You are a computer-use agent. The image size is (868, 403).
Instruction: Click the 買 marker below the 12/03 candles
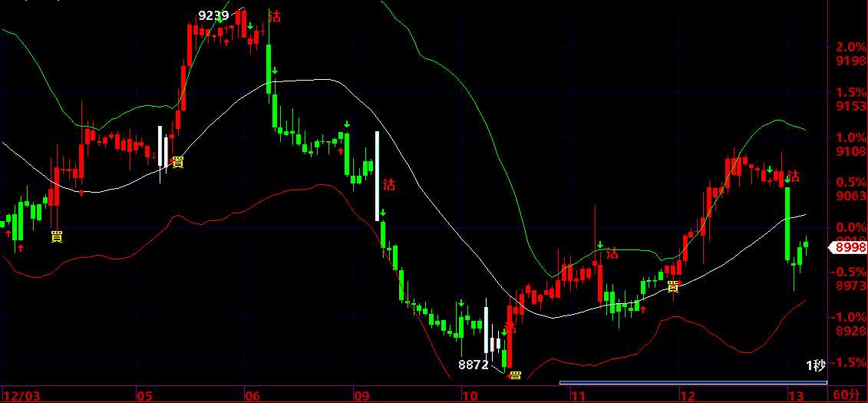click(x=57, y=237)
